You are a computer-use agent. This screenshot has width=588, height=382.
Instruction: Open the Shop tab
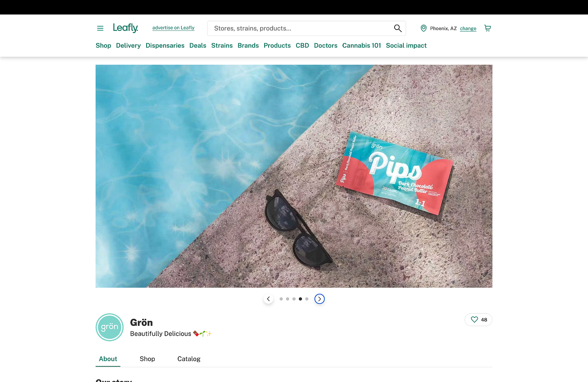tap(147, 359)
